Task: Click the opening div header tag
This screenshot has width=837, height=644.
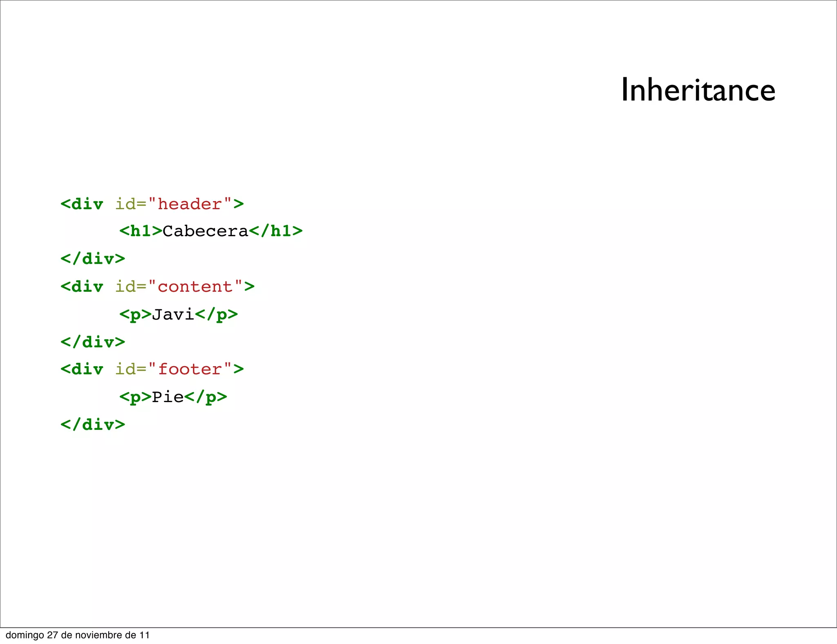Action: click(82, 204)
